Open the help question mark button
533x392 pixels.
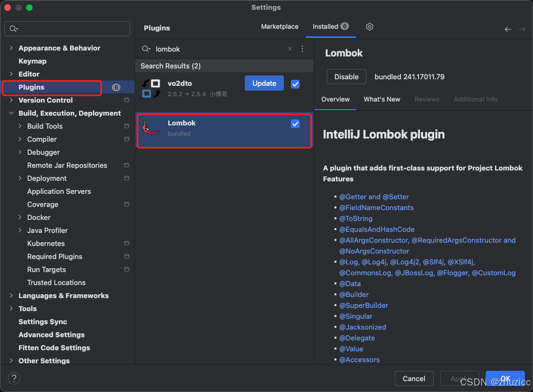click(x=14, y=378)
